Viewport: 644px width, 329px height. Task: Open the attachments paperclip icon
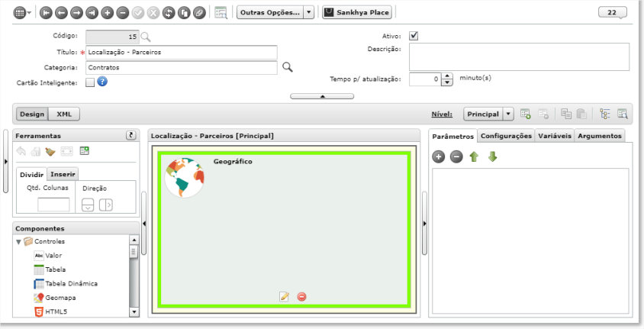pos(199,13)
